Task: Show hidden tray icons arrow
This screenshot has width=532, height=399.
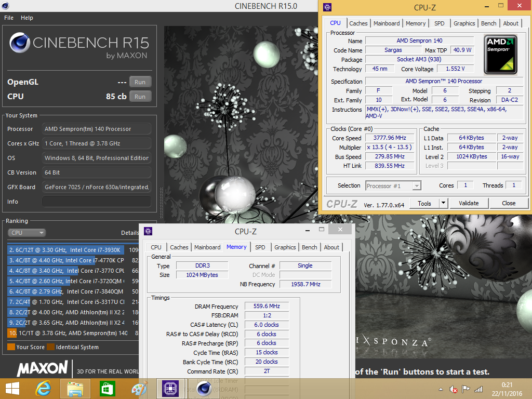Action: tap(441, 390)
